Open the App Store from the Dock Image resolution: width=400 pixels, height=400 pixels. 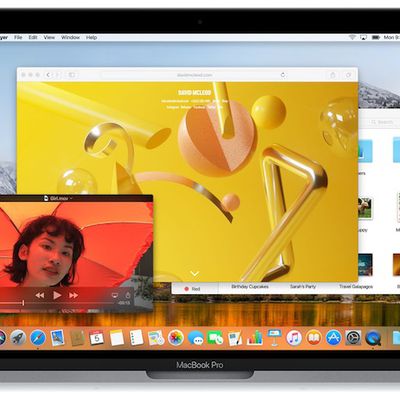click(333, 338)
